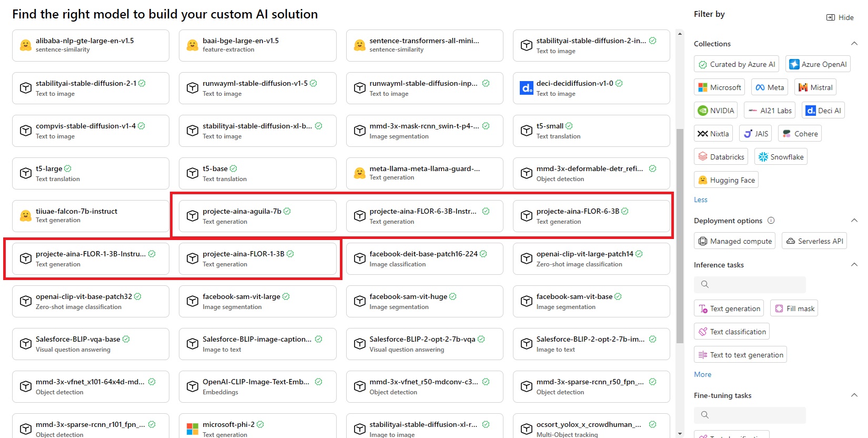
Task: Click the search icon under Fine-tuning tasks
Action: coord(705,415)
